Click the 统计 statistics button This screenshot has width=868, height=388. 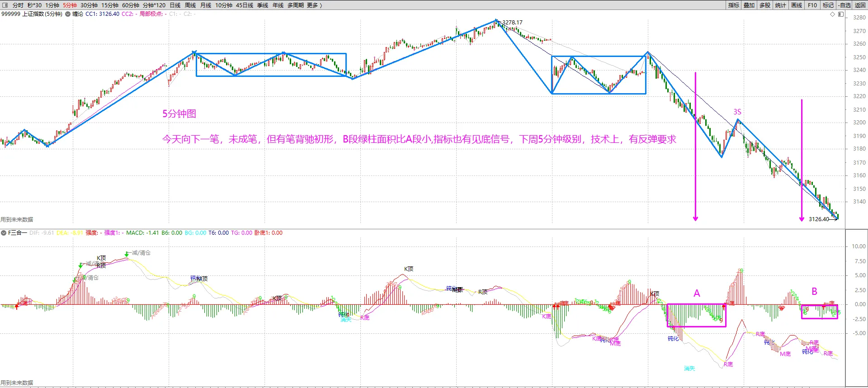781,5
